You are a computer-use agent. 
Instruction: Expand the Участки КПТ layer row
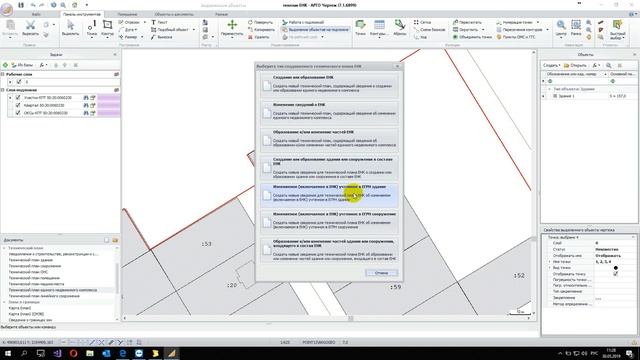(x=10, y=98)
